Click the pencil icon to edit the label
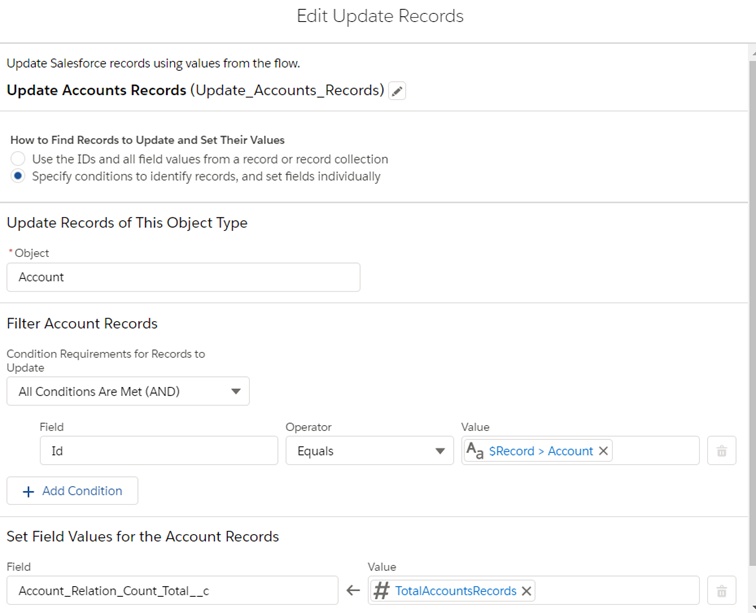 click(x=397, y=91)
